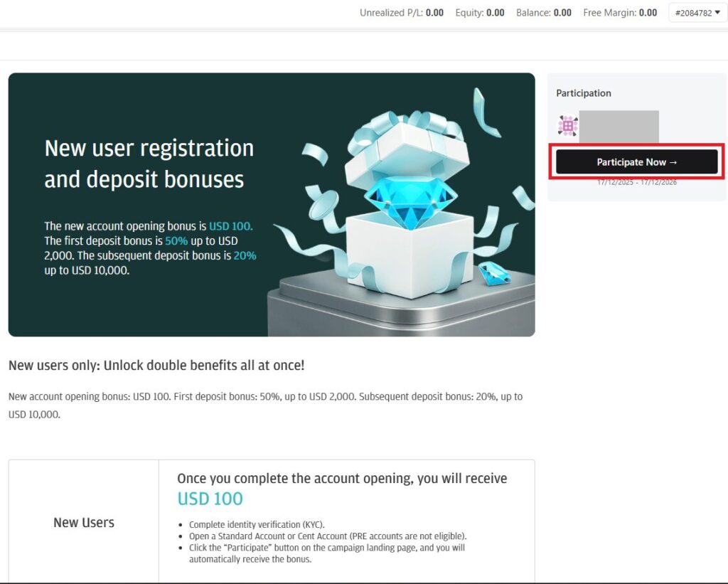This screenshot has width=728, height=584.
Task: Select the New Users table cell
Action: tap(84, 522)
